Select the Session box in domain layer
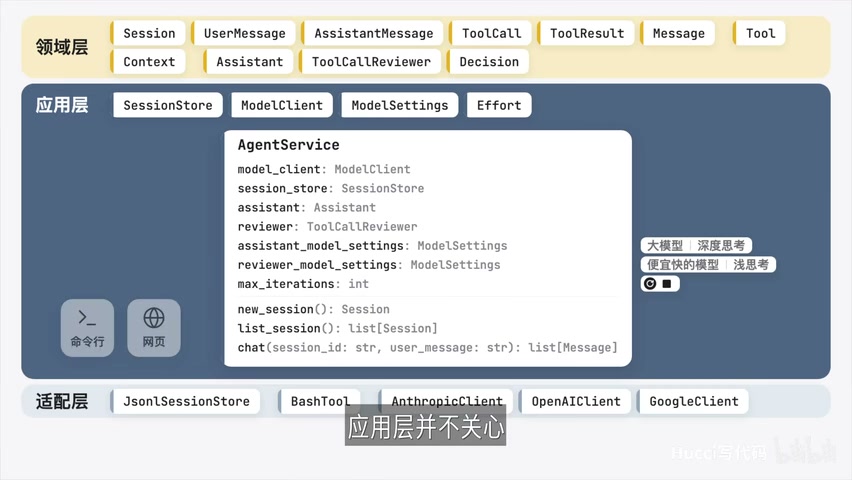The width and height of the screenshot is (852, 480). tap(148, 33)
